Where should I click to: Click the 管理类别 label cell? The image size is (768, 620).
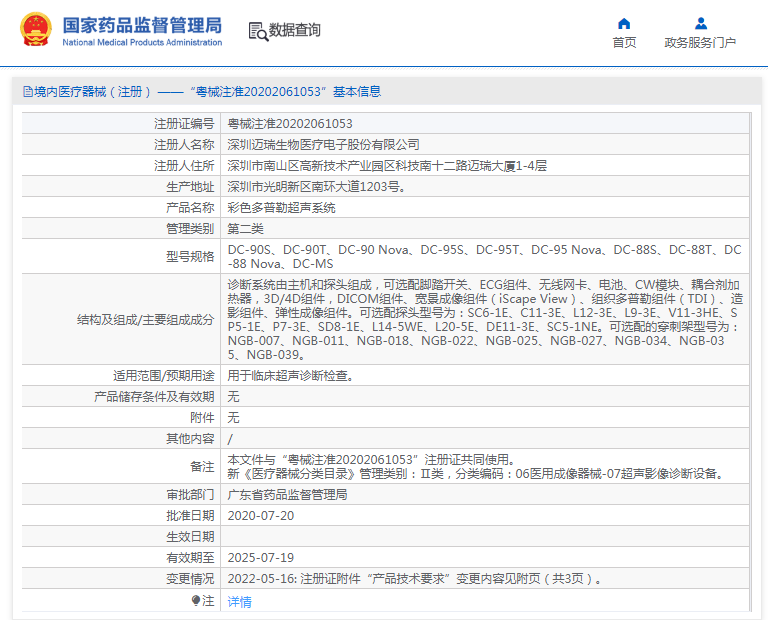pyautogui.click(x=190, y=229)
